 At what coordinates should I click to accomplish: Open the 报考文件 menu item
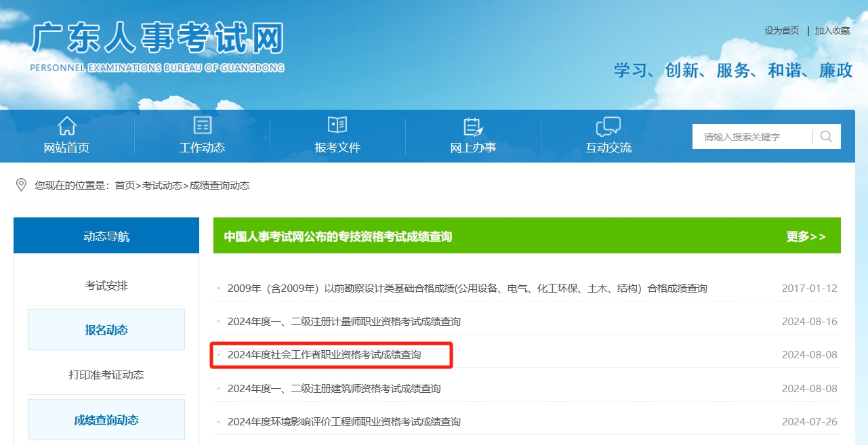(x=337, y=148)
